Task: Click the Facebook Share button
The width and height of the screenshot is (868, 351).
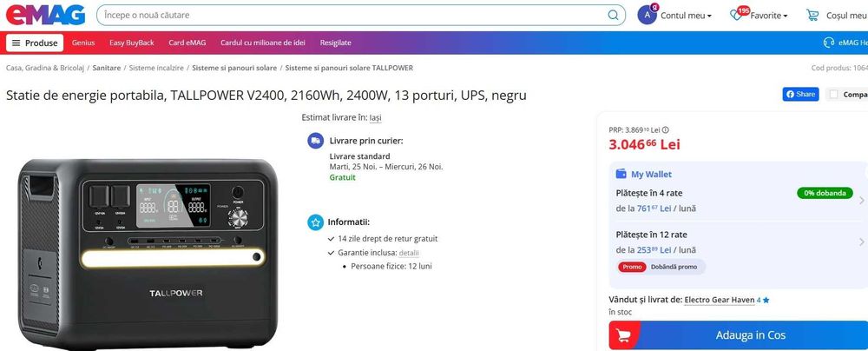Action: pos(800,94)
